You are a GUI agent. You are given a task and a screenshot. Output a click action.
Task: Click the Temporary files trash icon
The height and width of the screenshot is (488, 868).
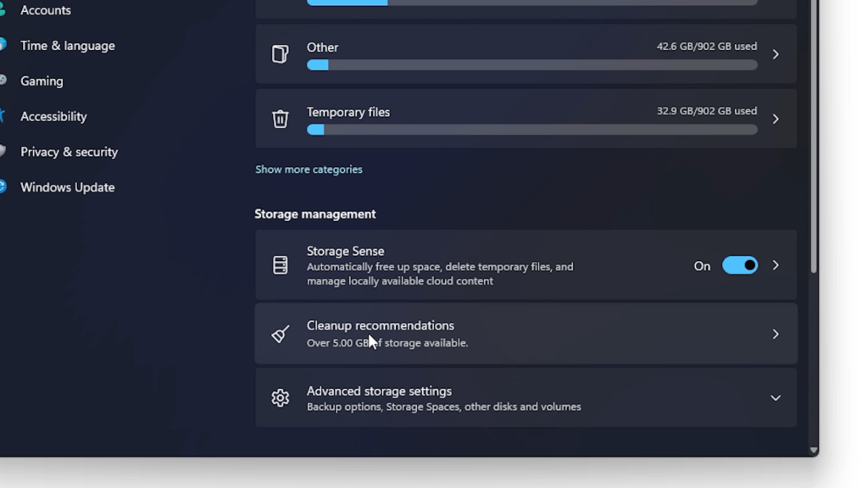[280, 119]
